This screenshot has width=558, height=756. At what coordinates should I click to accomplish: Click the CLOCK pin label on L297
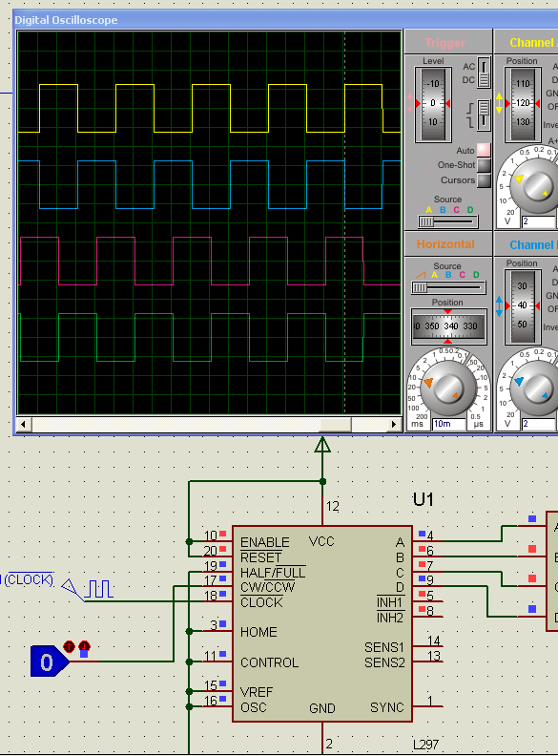click(261, 602)
